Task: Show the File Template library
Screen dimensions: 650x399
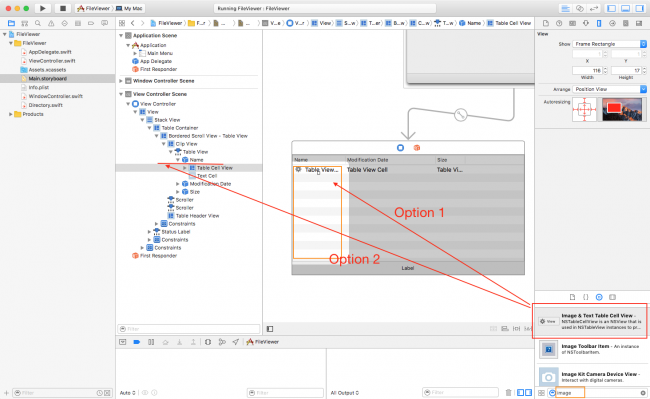Action: [x=572, y=297]
